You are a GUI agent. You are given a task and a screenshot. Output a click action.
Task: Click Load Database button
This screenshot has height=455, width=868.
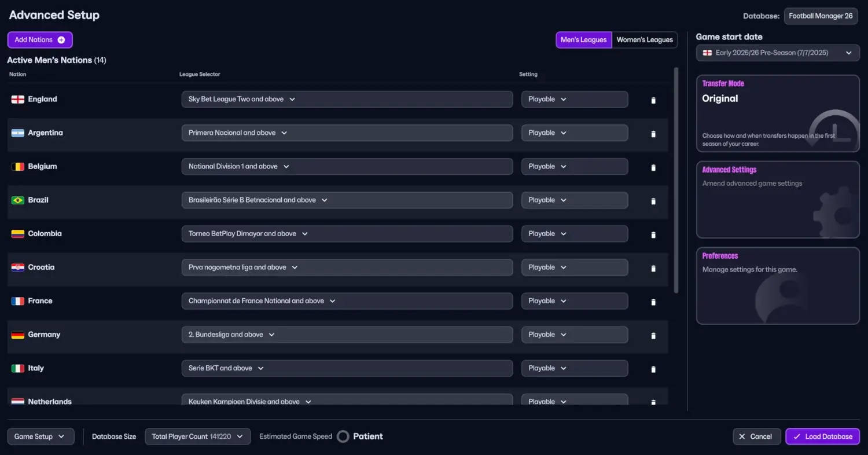click(x=823, y=436)
